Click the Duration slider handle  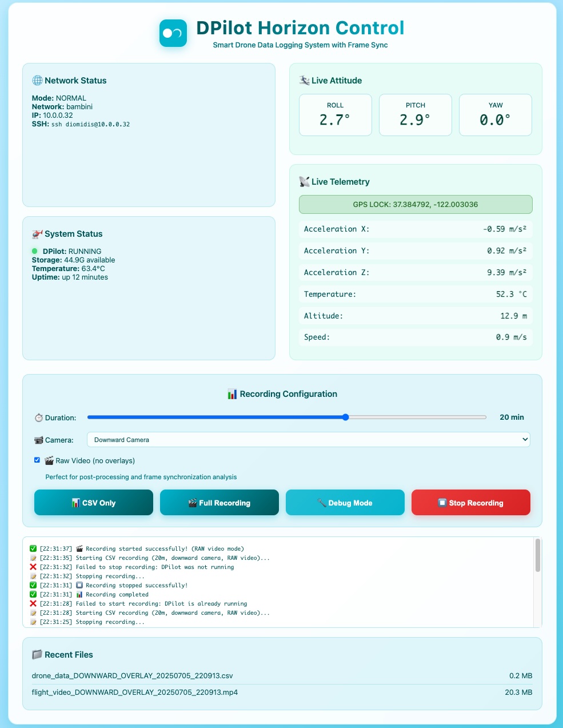pos(346,417)
